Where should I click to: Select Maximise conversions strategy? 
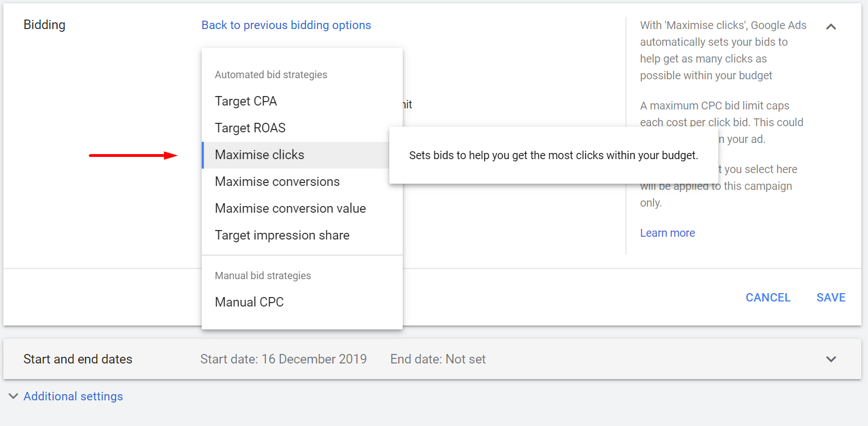(x=277, y=181)
